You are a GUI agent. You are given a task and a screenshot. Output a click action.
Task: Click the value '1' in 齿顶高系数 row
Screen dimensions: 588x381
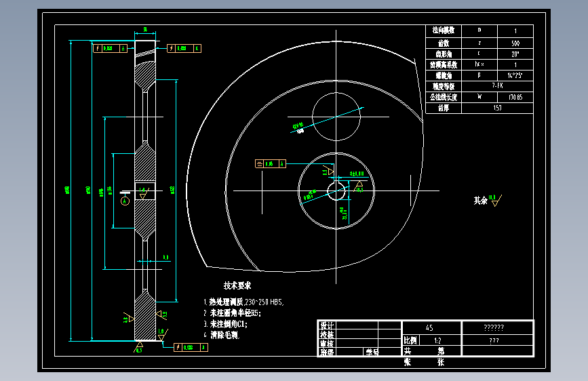[x=515, y=64]
